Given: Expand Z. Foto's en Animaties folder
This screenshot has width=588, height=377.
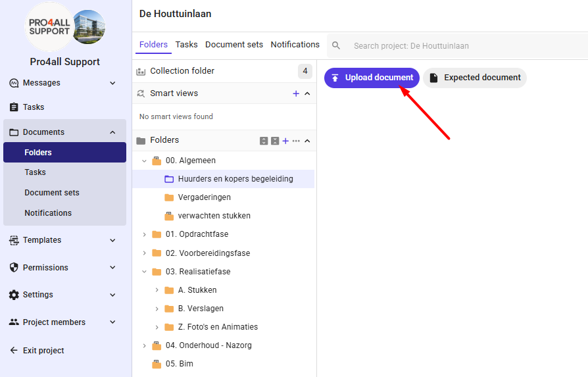Looking at the screenshot, I should click(x=157, y=327).
